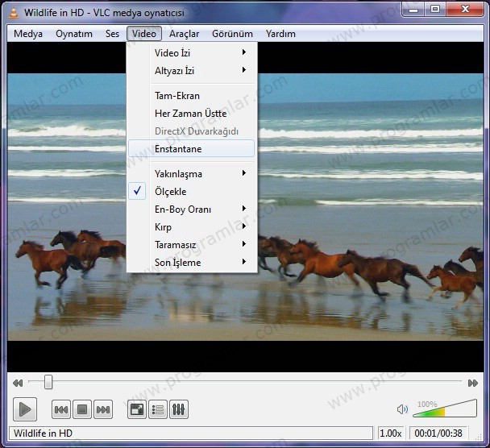Skip to next track button
Image resolution: width=490 pixels, height=448 pixels.
pos(103,409)
